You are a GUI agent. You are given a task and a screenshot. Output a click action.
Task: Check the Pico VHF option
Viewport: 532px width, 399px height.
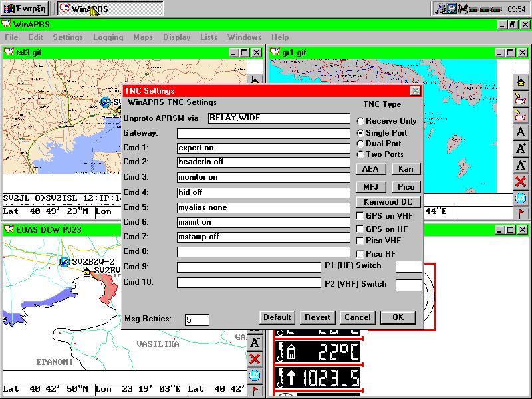(360, 241)
